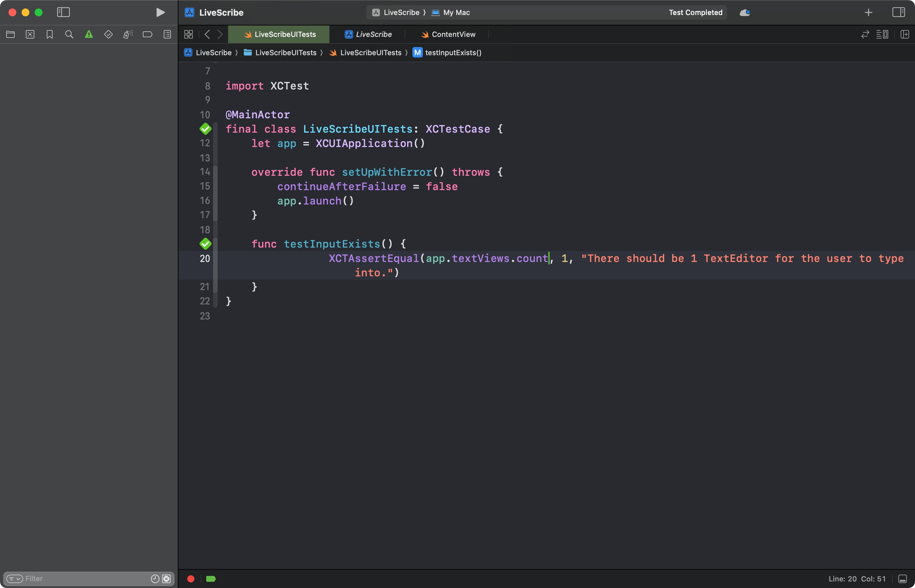Open the bookmark navigator
915x588 pixels.
coord(50,34)
